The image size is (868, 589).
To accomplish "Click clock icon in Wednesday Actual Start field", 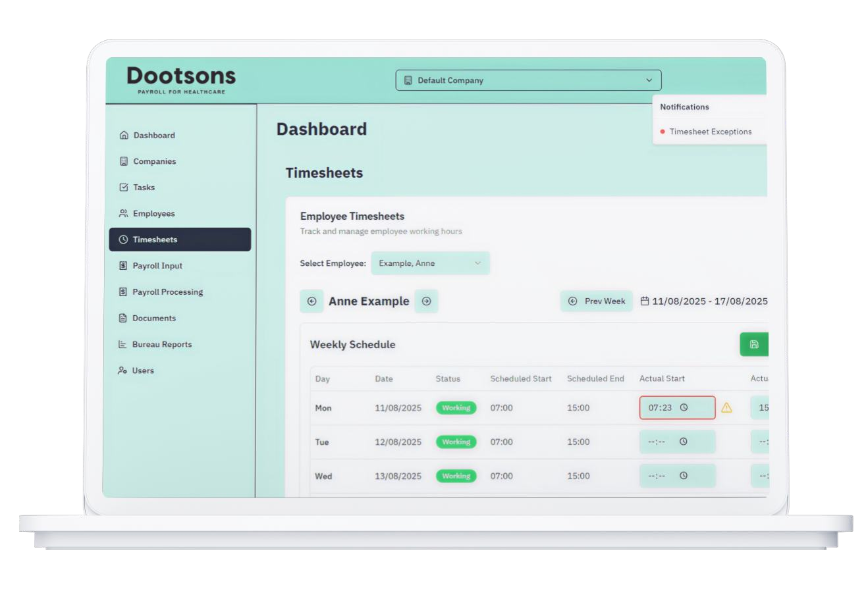I will (x=683, y=476).
